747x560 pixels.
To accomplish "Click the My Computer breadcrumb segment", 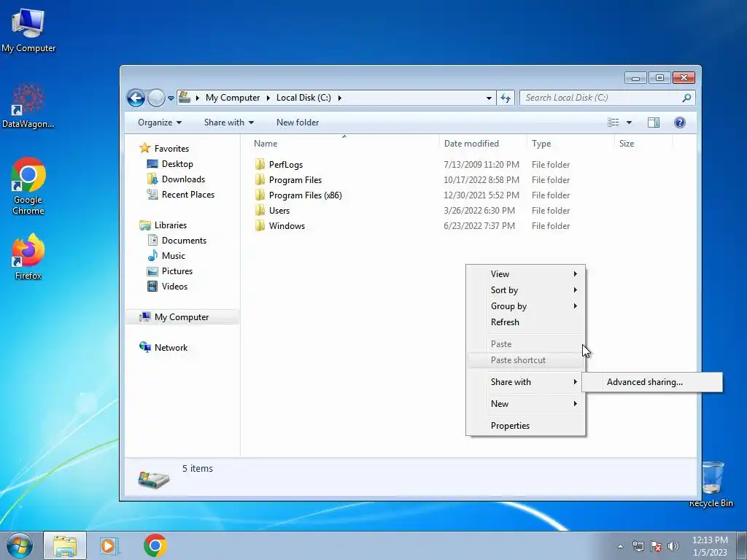I will 233,98.
